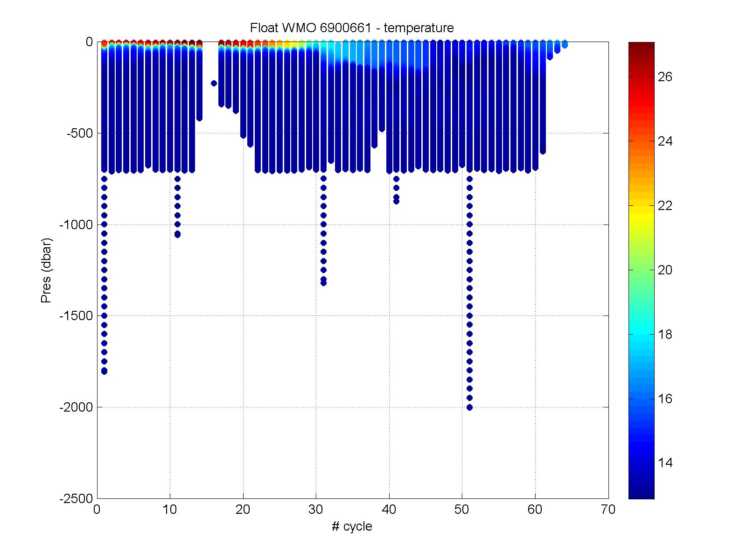Click the plot title 'Float WMO 6900661 - temperature'
This screenshot has width=747, height=560.
tap(352, 28)
